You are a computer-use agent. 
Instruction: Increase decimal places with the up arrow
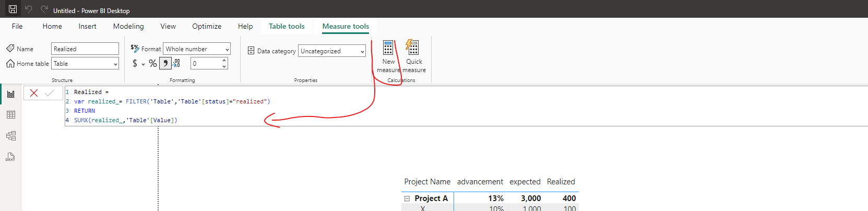point(224,60)
